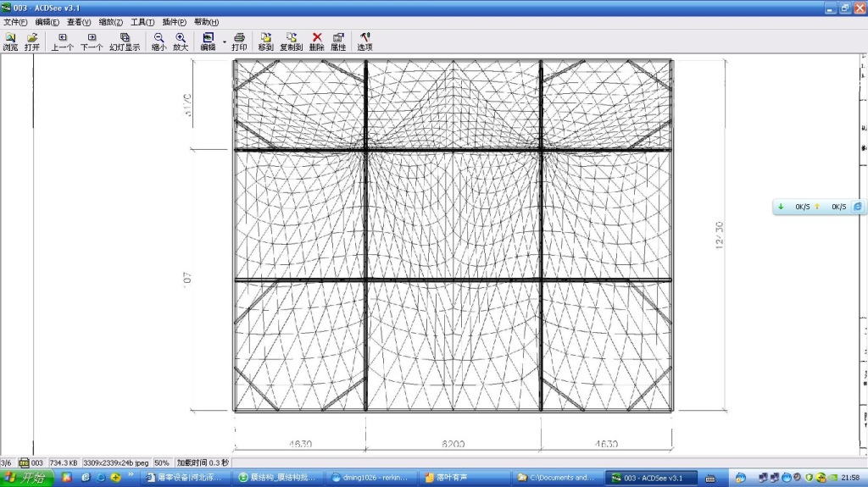Open the File (文件) menu

click(14, 22)
